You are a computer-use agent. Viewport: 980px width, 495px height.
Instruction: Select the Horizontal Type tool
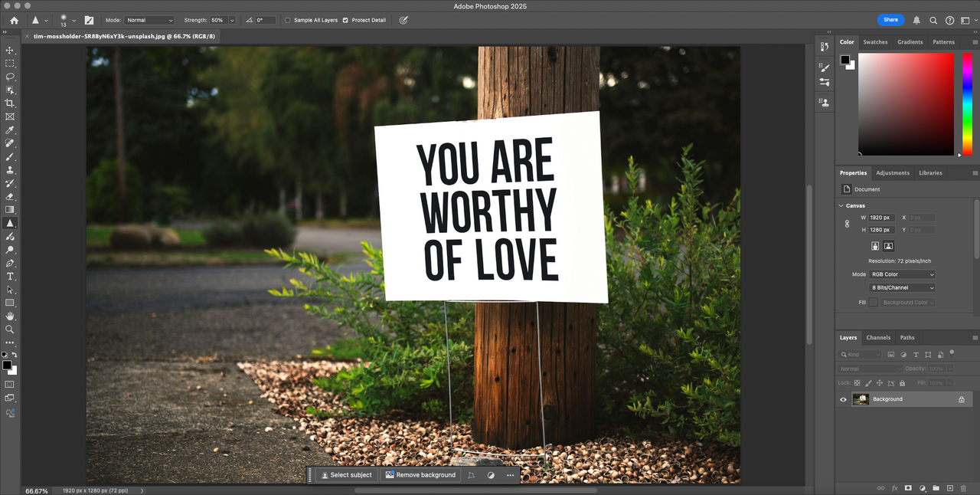(10, 276)
